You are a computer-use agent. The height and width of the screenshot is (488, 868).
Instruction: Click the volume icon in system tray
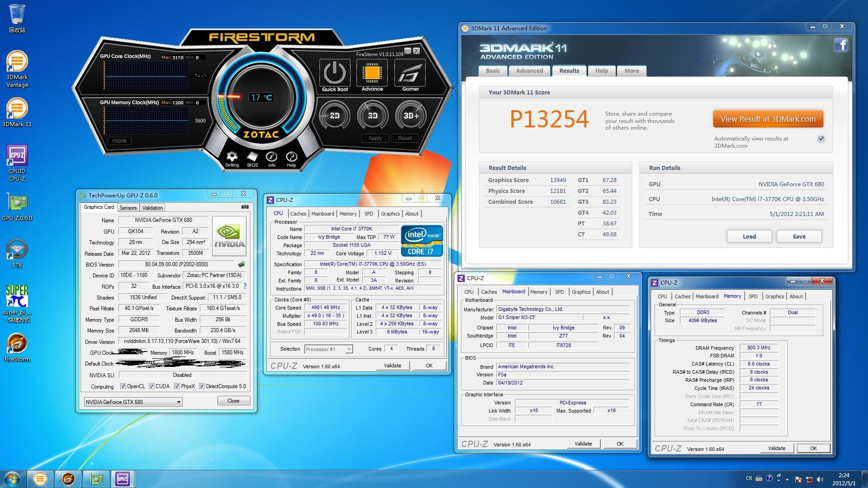point(821,479)
